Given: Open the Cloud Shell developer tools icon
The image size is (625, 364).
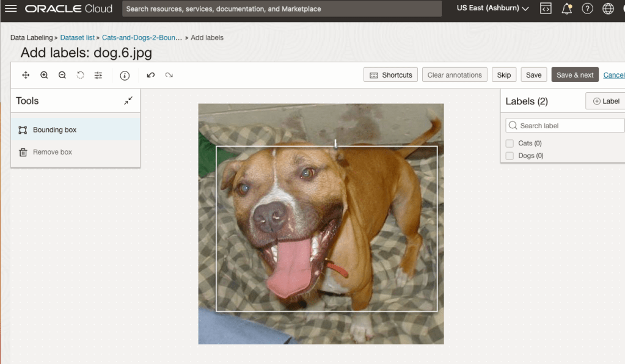Looking at the screenshot, I should pyautogui.click(x=546, y=9).
